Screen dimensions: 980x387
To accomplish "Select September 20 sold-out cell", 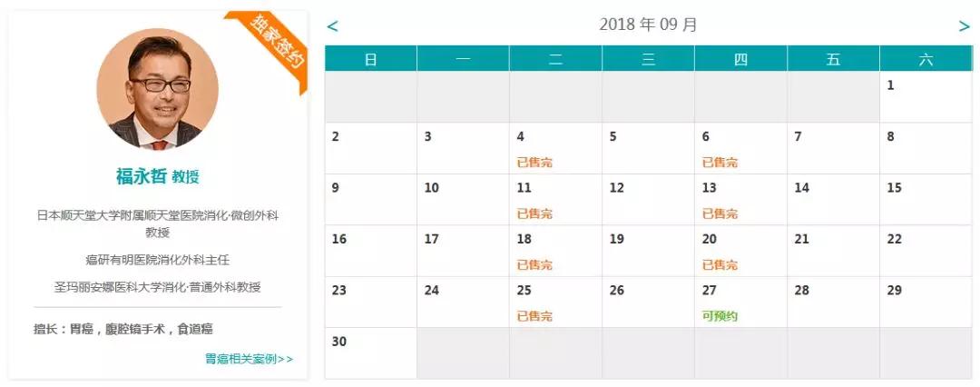I will click(x=740, y=251).
